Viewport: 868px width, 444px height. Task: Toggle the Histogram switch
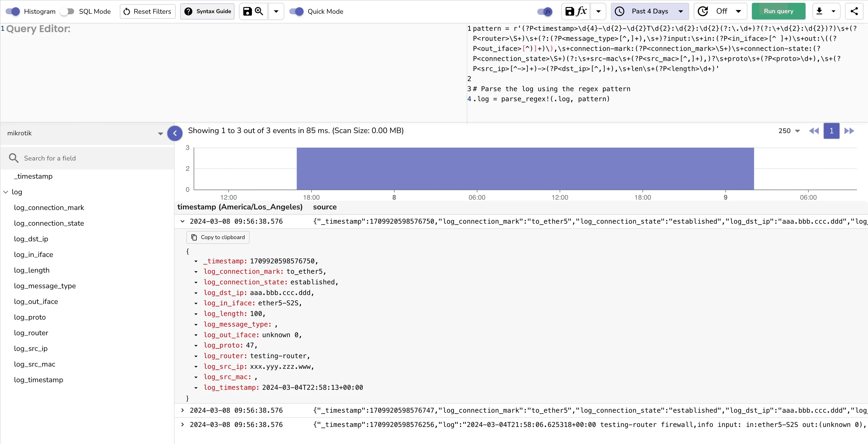tap(13, 11)
